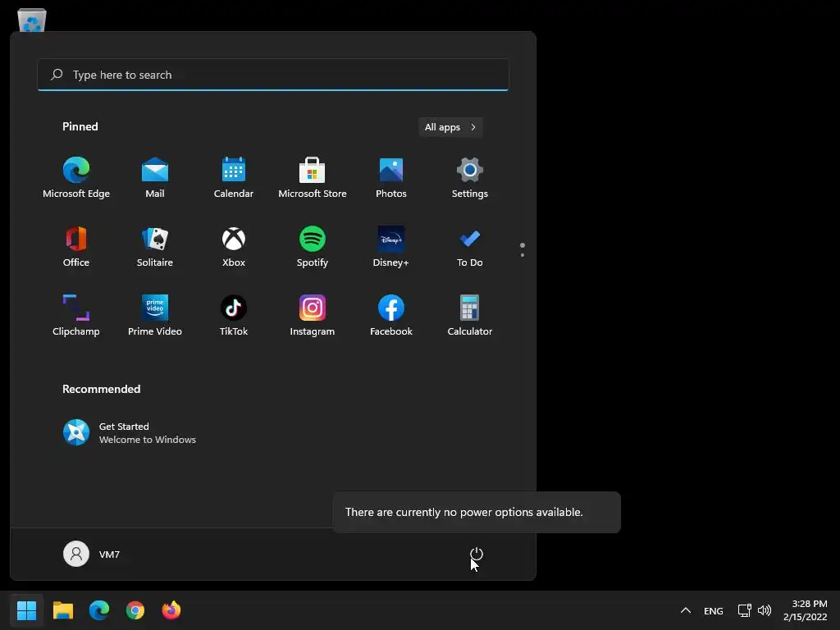Expand All apps list

[450, 127]
